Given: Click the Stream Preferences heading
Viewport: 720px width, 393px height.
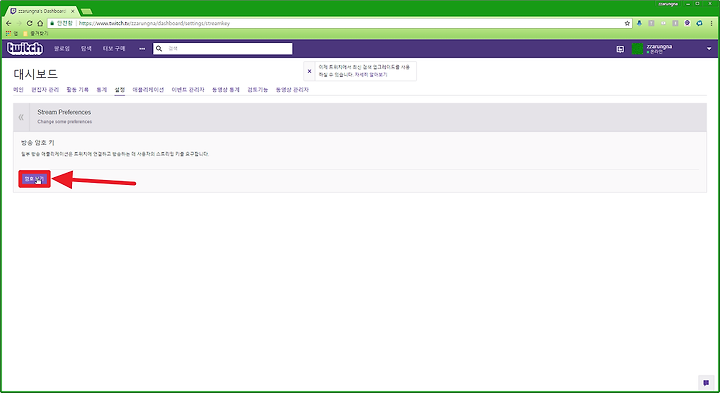Looking at the screenshot, I should (x=64, y=112).
